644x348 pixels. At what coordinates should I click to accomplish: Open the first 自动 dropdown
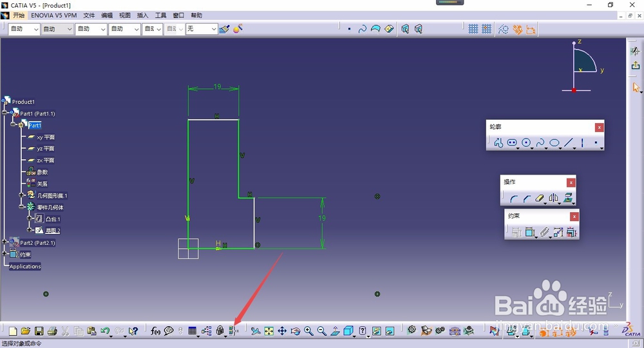24,29
